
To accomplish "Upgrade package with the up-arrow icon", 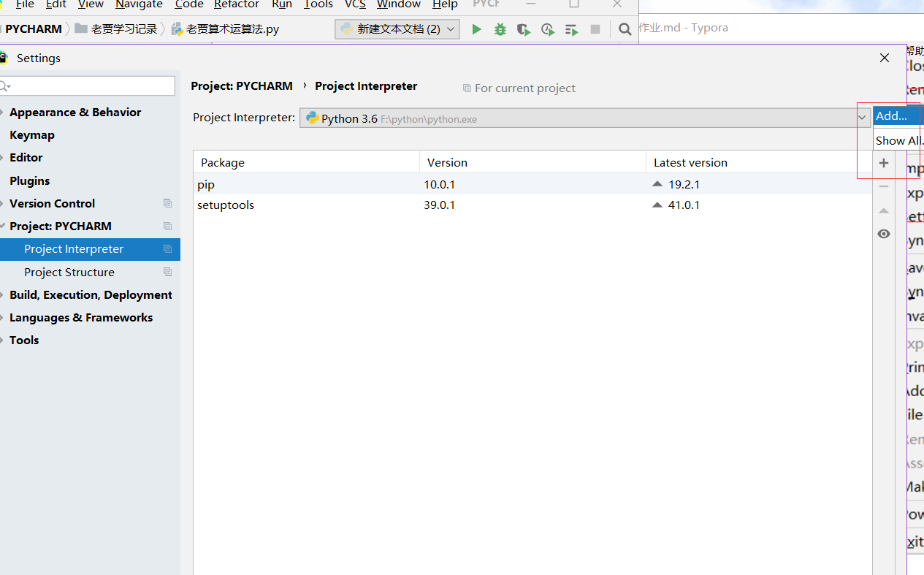I will point(884,210).
